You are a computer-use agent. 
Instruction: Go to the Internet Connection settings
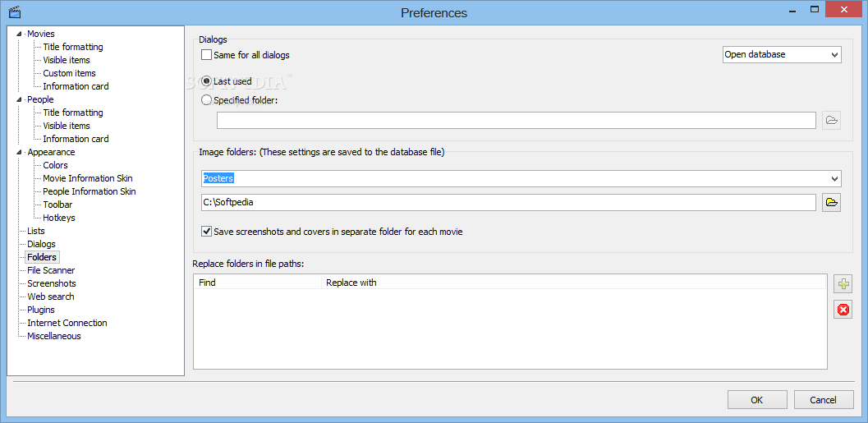[x=67, y=323]
